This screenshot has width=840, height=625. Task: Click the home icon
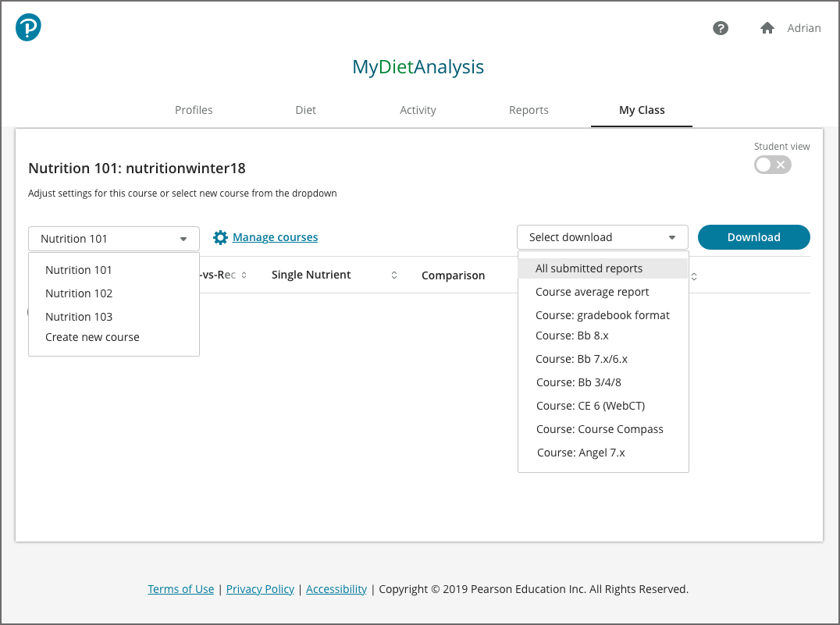[x=767, y=28]
